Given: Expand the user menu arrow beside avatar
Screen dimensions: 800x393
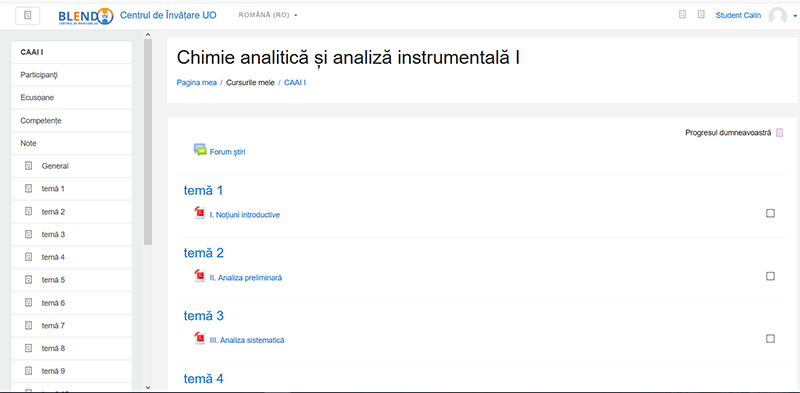Looking at the screenshot, I should [795, 16].
